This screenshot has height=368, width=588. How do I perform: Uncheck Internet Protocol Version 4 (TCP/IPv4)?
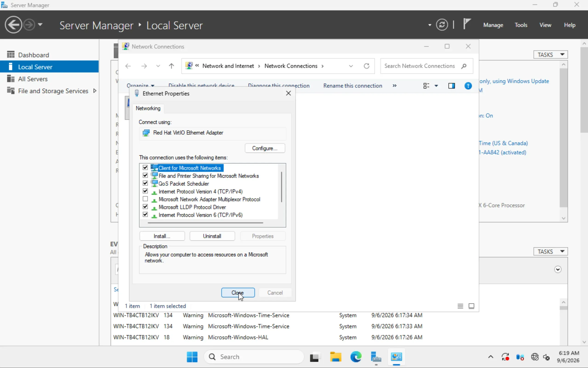tap(145, 191)
